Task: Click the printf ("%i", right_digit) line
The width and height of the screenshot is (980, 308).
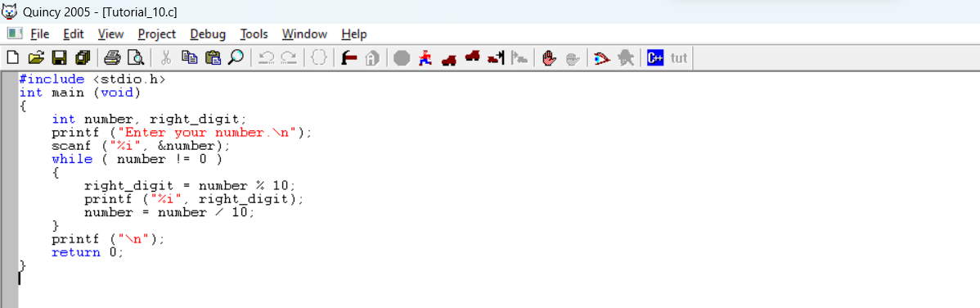Action: click(x=194, y=199)
